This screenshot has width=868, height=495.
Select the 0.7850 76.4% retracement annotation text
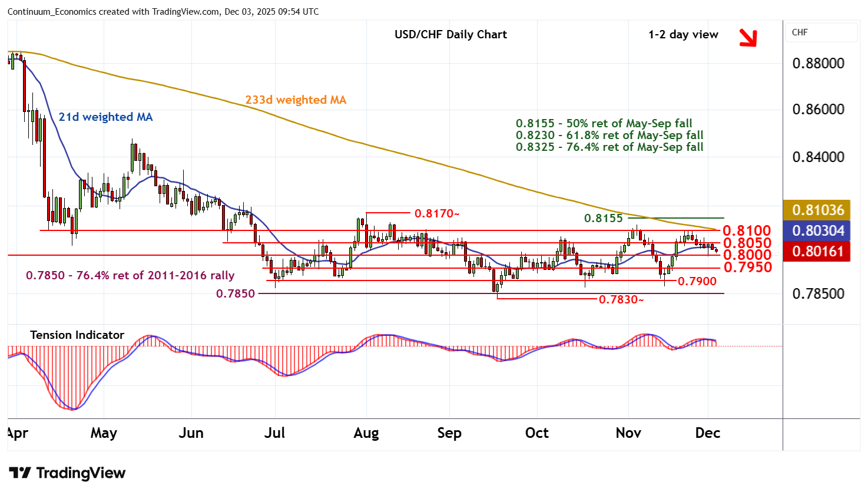[x=130, y=275]
